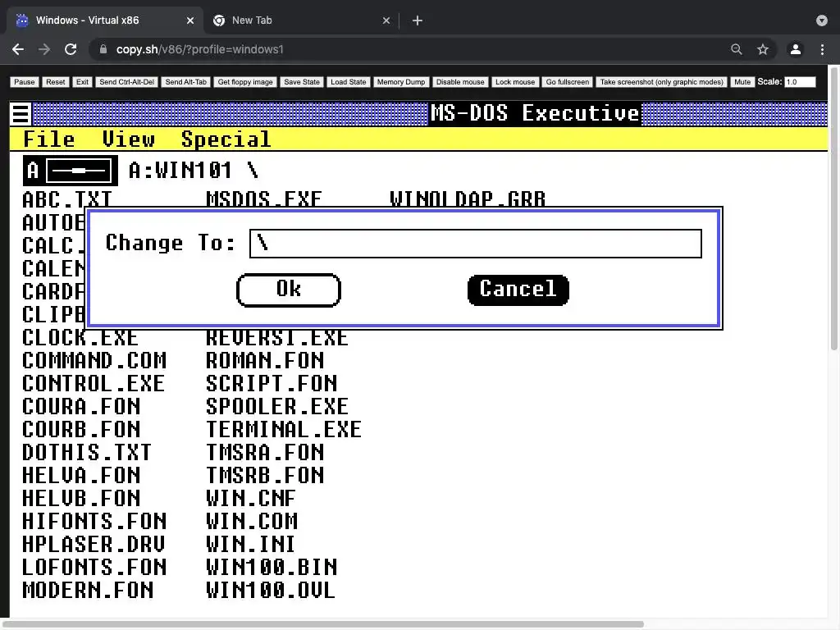Viewport: 840px width, 630px height.
Task: Switch to the New Tab tab
Action: point(302,21)
